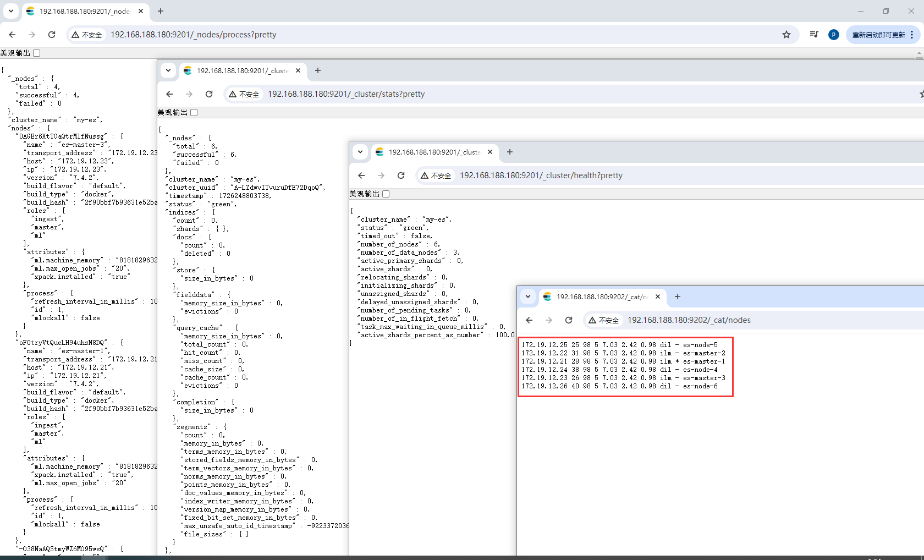The width and height of the screenshot is (924, 560).
Task: Reload the _cat/nodes page
Action: (569, 320)
